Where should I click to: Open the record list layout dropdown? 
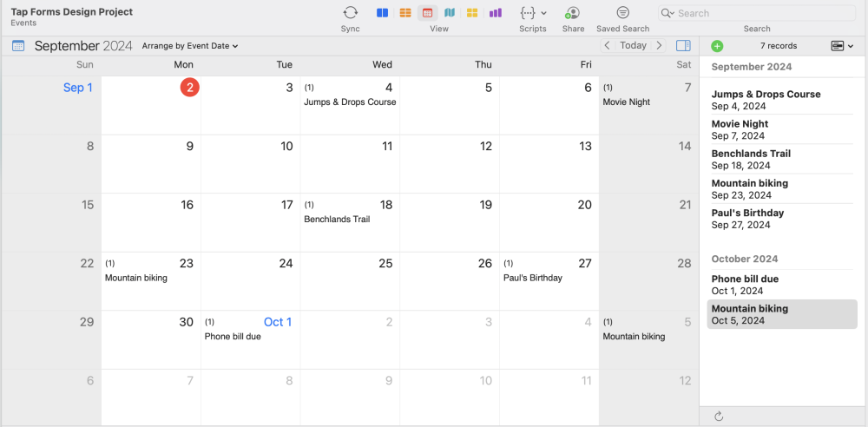coord(842,46)
